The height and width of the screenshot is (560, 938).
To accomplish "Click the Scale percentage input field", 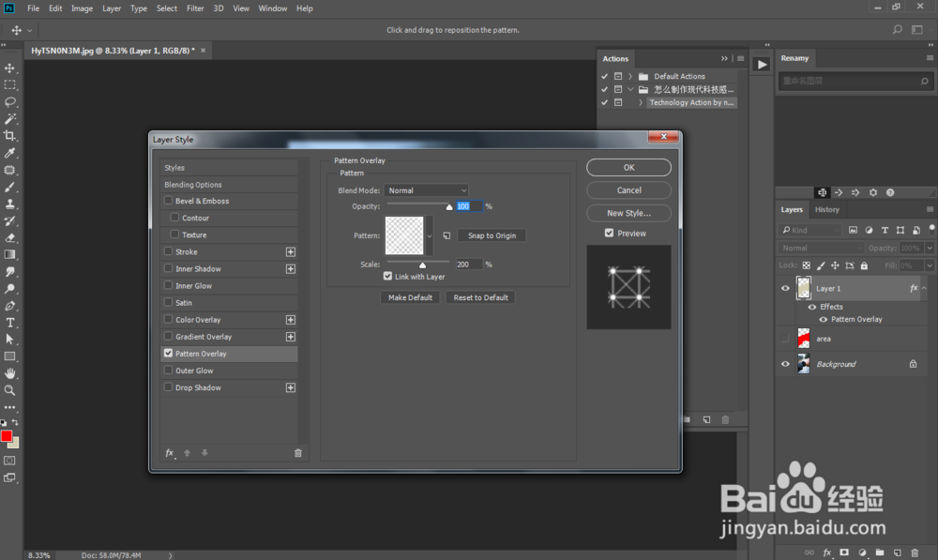I will coord(469,265).
